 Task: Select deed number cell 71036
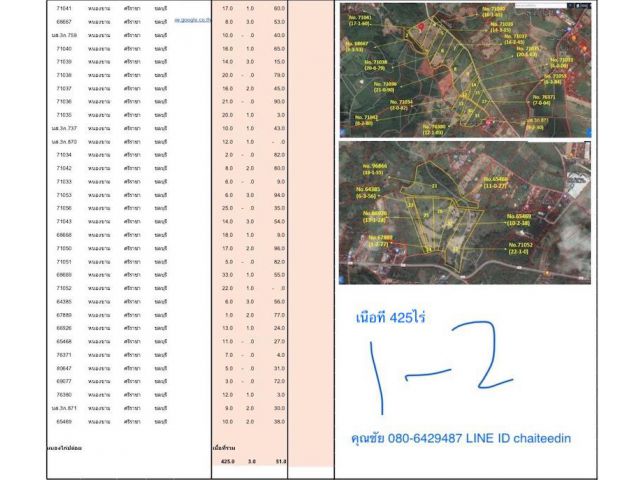(64, 102)
